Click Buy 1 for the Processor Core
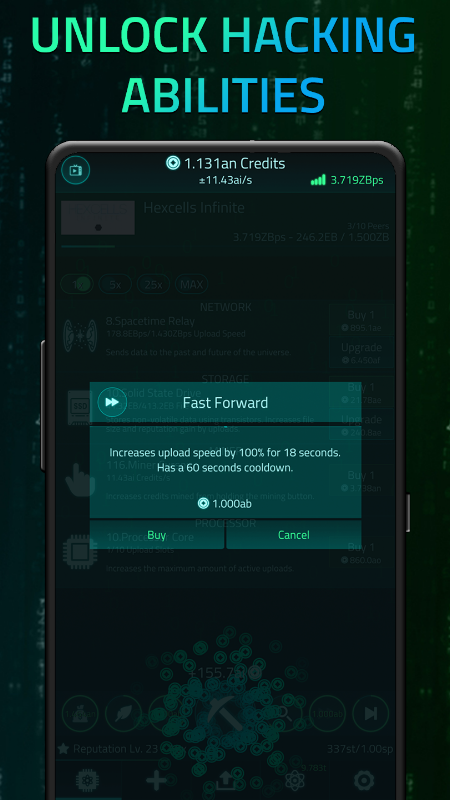The width and height of the screenshot is (450, 800). tap(361, 553)
